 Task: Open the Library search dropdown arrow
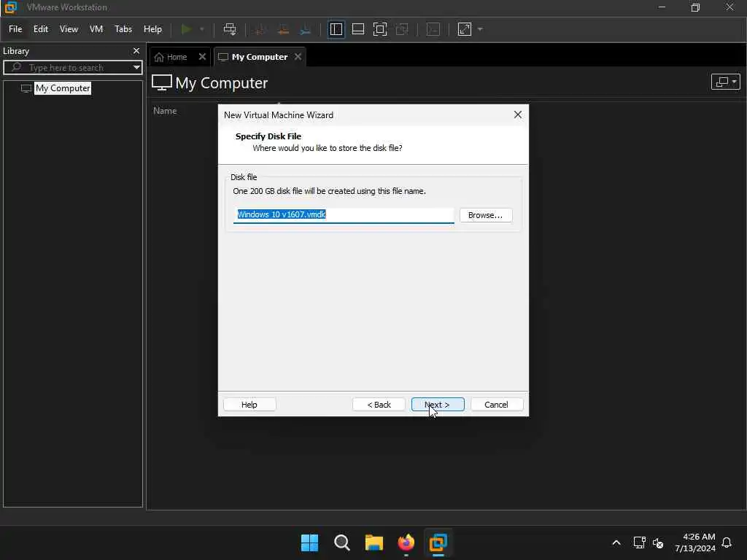(x=136, y=68)
